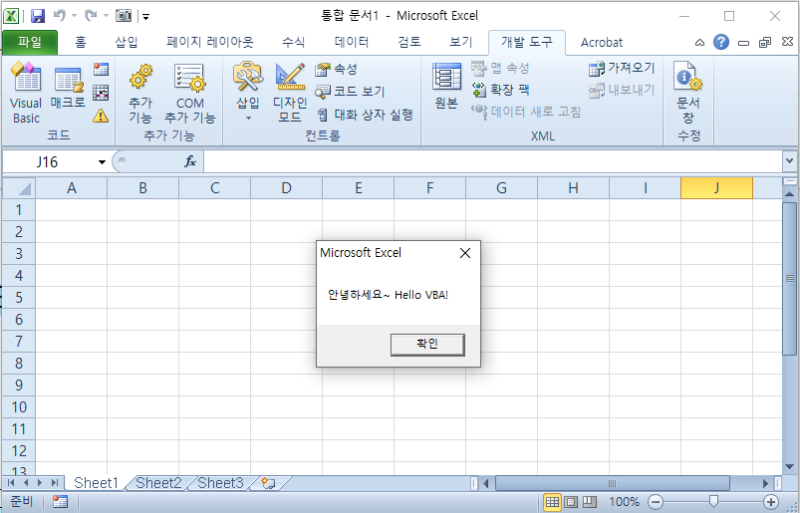Click 대화 상자 실행 button
The image size is (800, 513).
click(x=364, y=114)
